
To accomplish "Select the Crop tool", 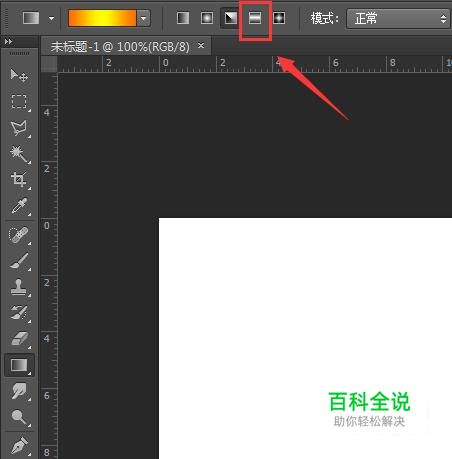I will click(19, 180).
